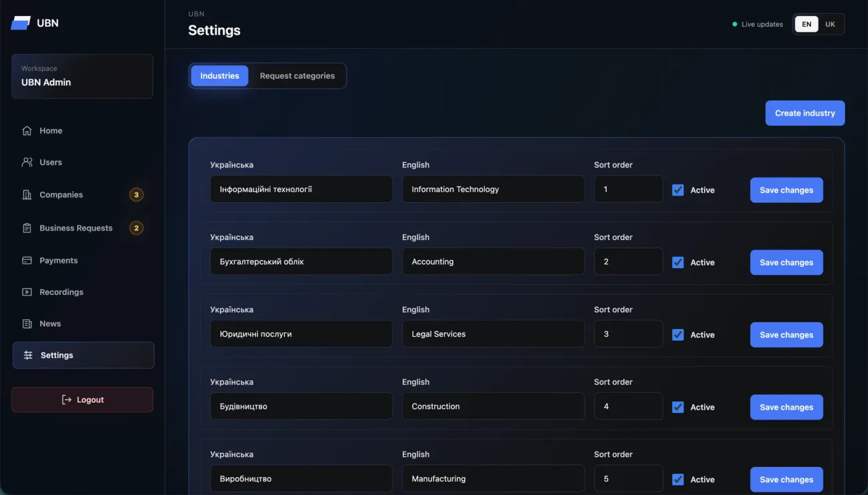Click the Logout arrow icon
This screenshot has width=868, height=495.
[67, 400]
